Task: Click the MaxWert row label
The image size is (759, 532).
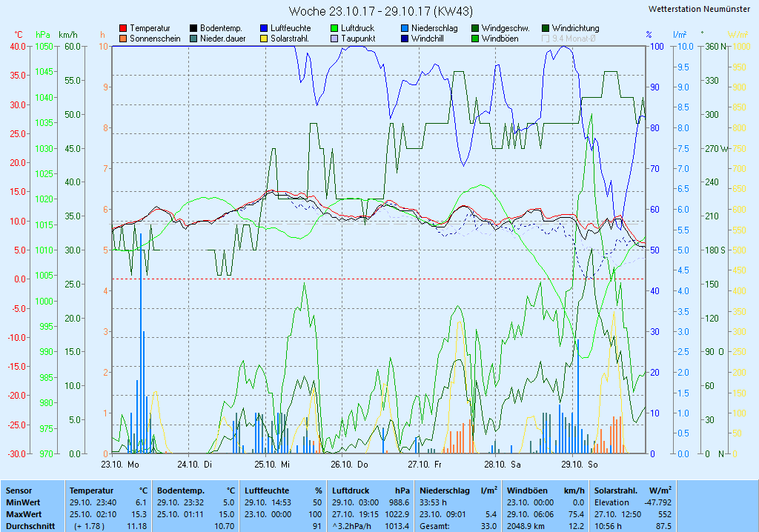Action: [x=24, y=514]
